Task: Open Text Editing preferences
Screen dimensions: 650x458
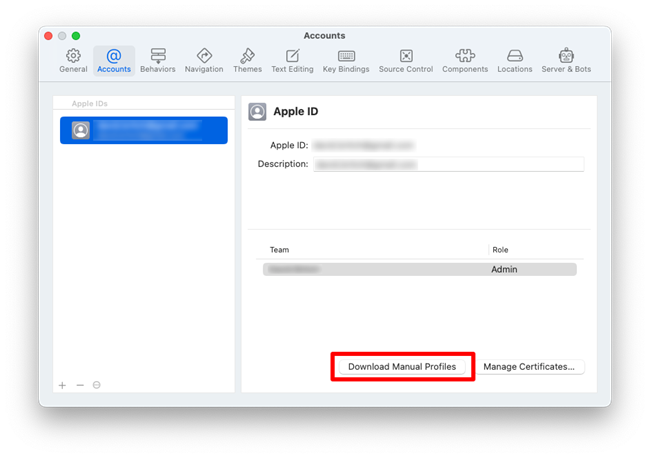Action: pos(292,60)
